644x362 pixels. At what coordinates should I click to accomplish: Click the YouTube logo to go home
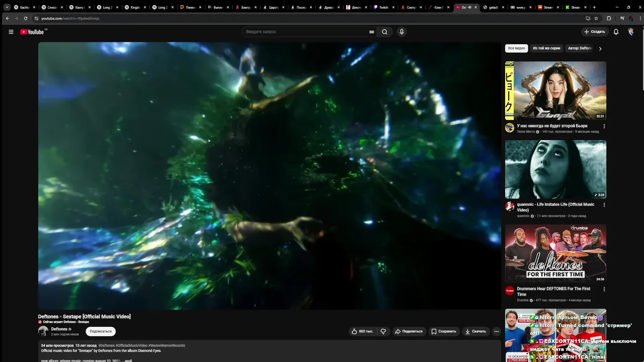point(32,32)
